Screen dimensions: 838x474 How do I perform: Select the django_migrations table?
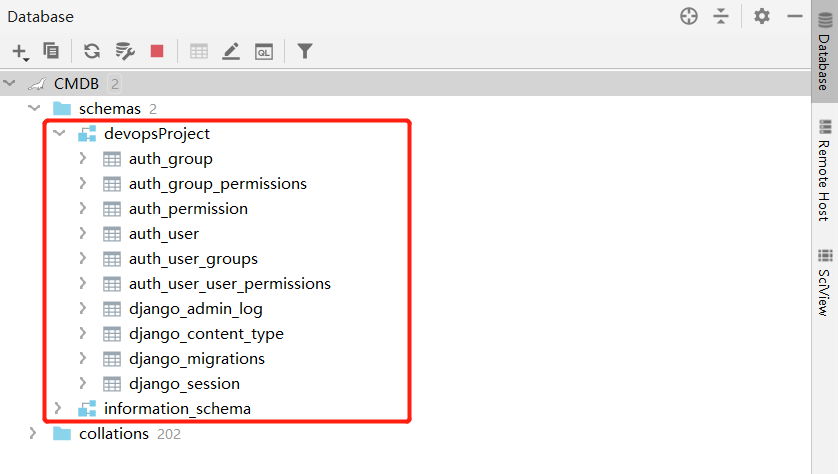click(197, 359)
